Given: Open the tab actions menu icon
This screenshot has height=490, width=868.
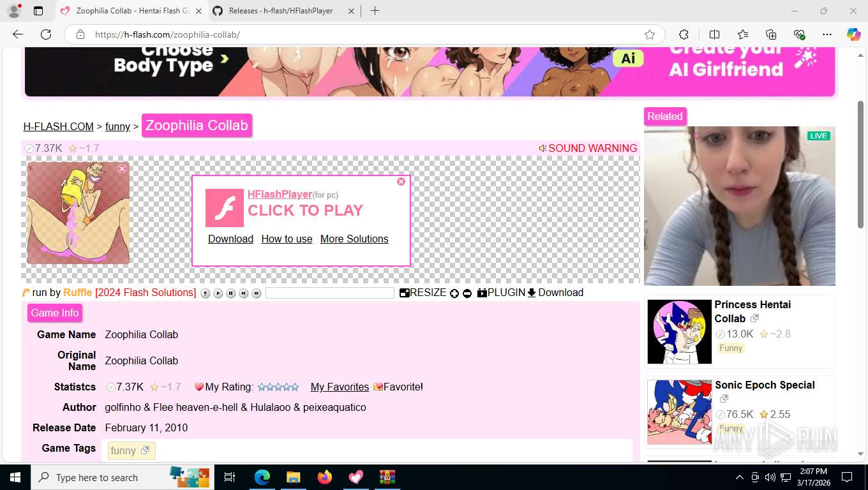Looking at the screenshot, I should coord(38,11).
